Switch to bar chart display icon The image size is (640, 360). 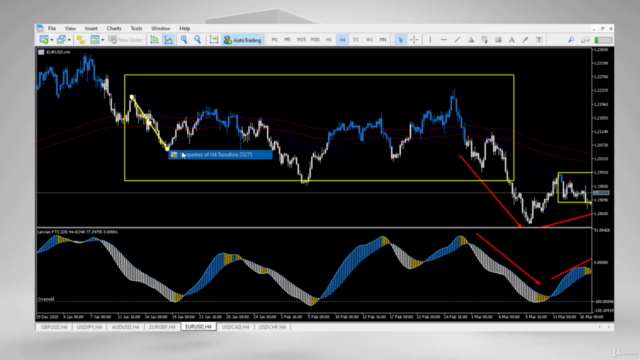tap(154, 40)
